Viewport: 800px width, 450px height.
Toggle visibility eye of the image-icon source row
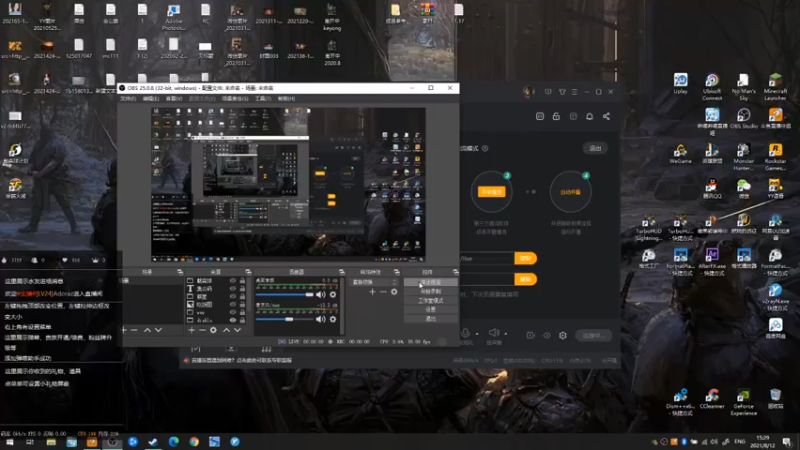(x=233, y=305)
